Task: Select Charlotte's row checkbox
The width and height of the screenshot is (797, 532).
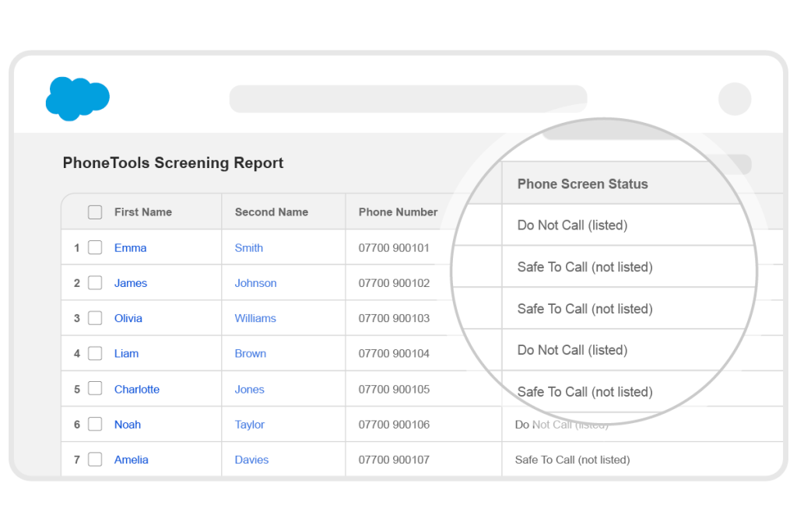Action: tap(95, 389)
